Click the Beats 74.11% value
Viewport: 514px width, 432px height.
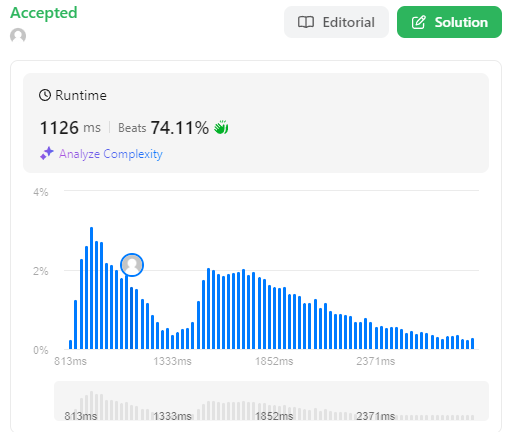coord(163,128)
